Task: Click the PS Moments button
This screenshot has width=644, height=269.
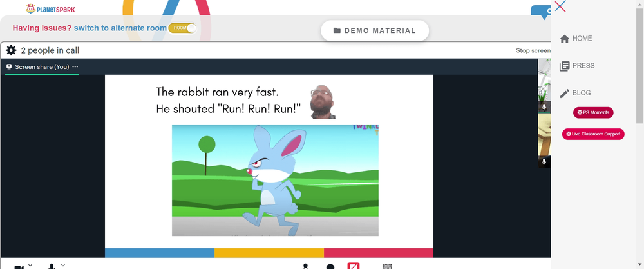Action: [593, 112]
